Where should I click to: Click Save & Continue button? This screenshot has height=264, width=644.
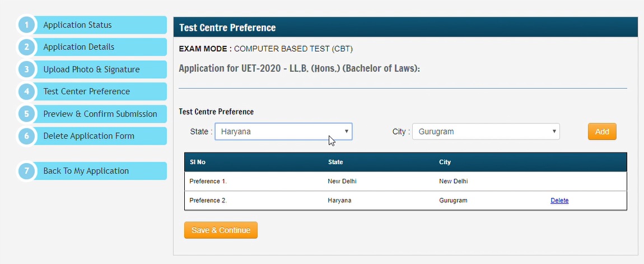(221, 230)
